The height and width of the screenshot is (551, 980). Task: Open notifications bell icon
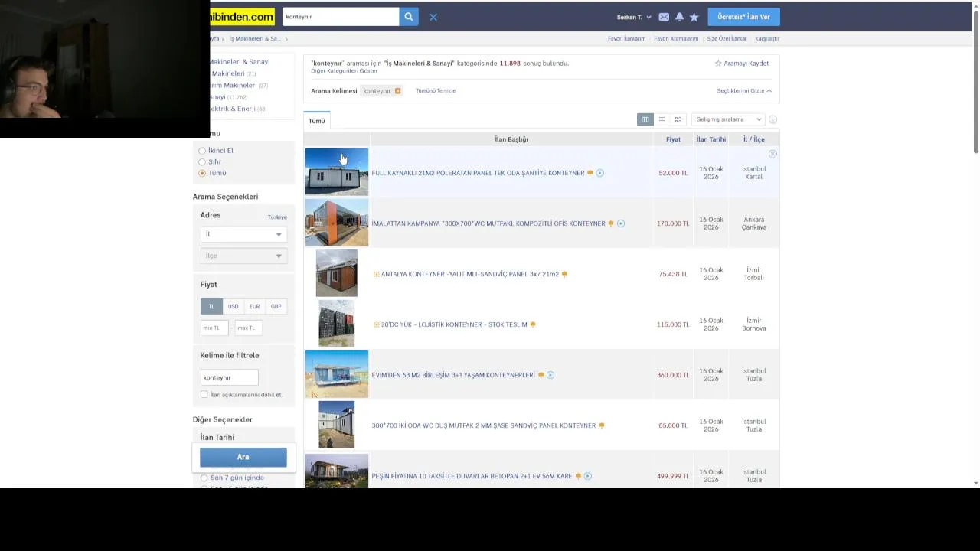click(x=679, y=17)
